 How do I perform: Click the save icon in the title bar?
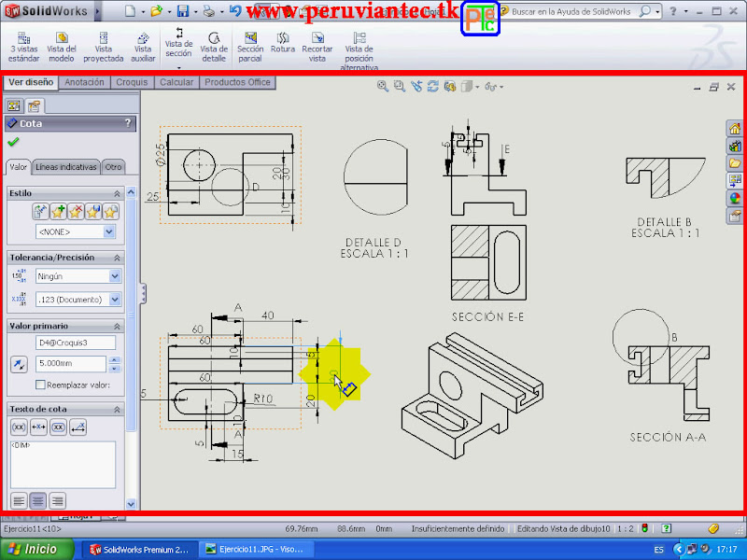pos(182,11)
